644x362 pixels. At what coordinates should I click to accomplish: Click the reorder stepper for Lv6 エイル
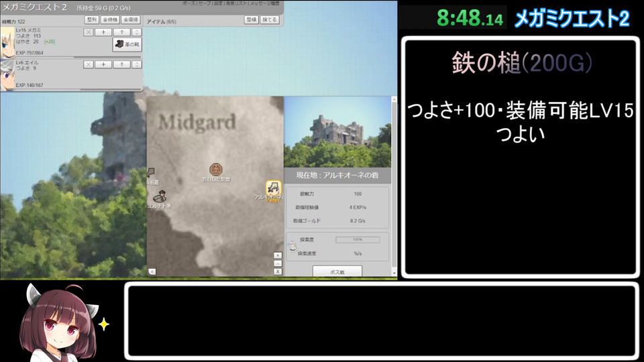point(137,64)
